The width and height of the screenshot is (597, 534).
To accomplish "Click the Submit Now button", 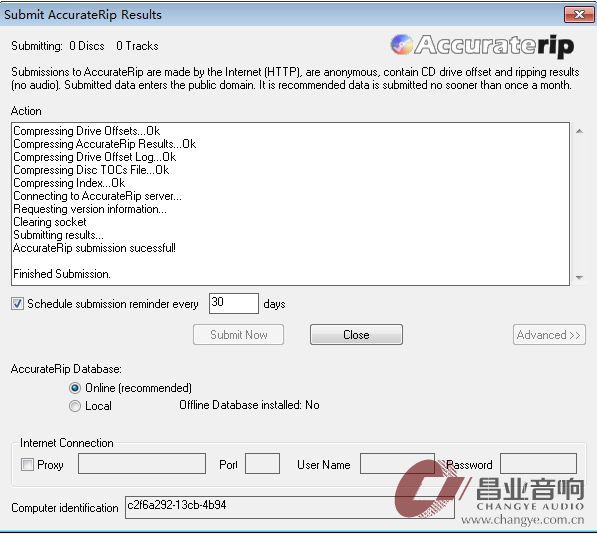I will click(x=238, y=335).
